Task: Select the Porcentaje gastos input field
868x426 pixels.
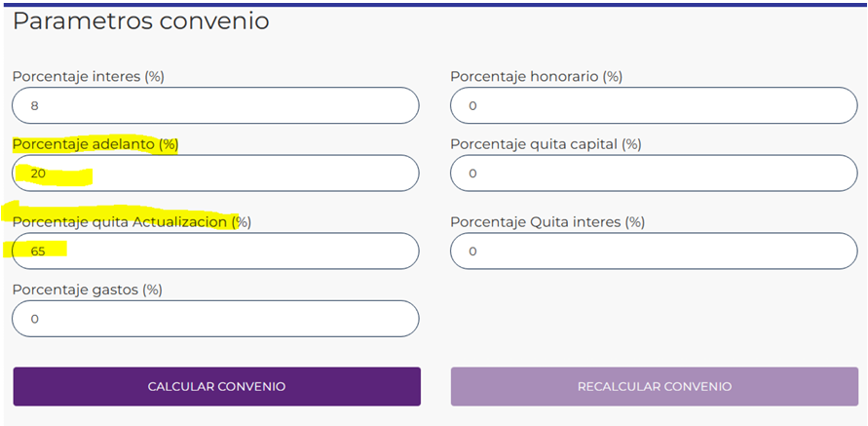Action: pos(215,319)
